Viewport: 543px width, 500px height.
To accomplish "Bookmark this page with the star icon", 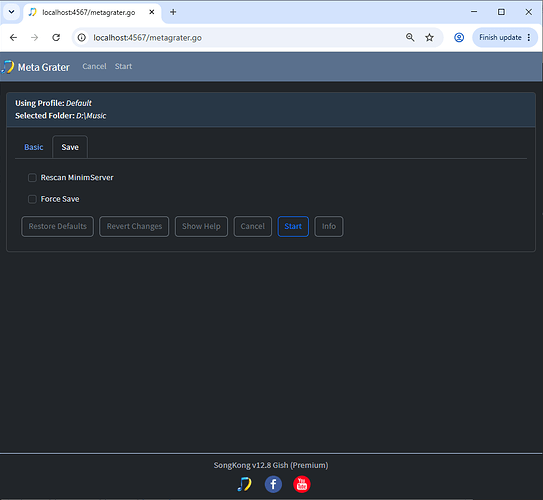I will pyautogui.click(x=429, y=37).
